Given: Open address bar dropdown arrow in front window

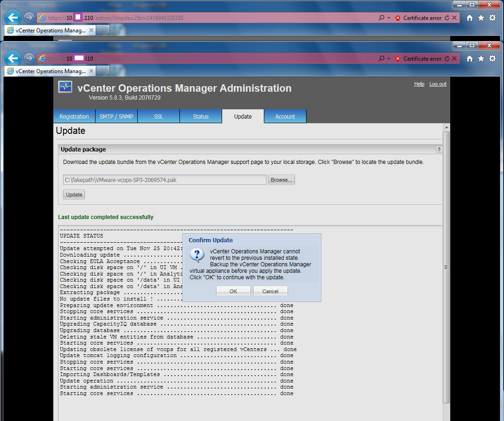Looking at the screenshot, I should 389,59.
